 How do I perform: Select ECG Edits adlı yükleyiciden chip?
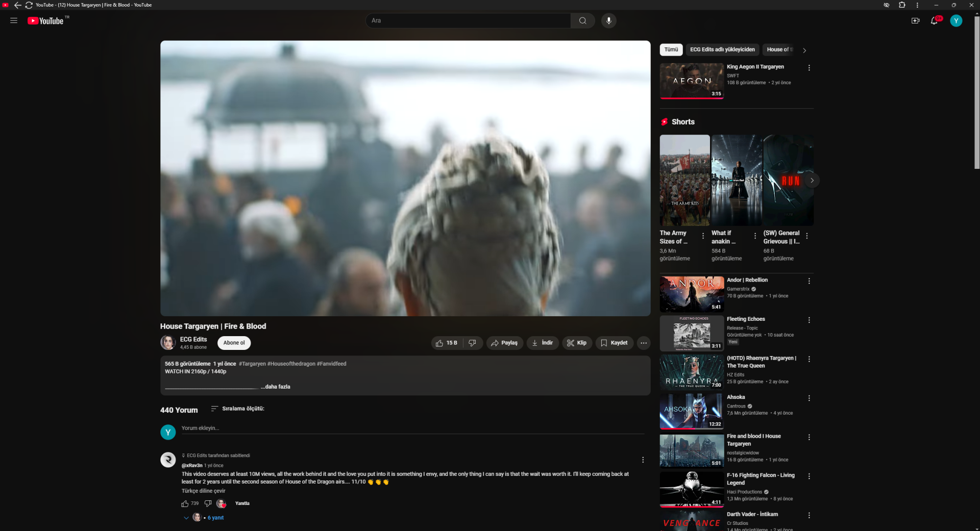pos(722,49)
